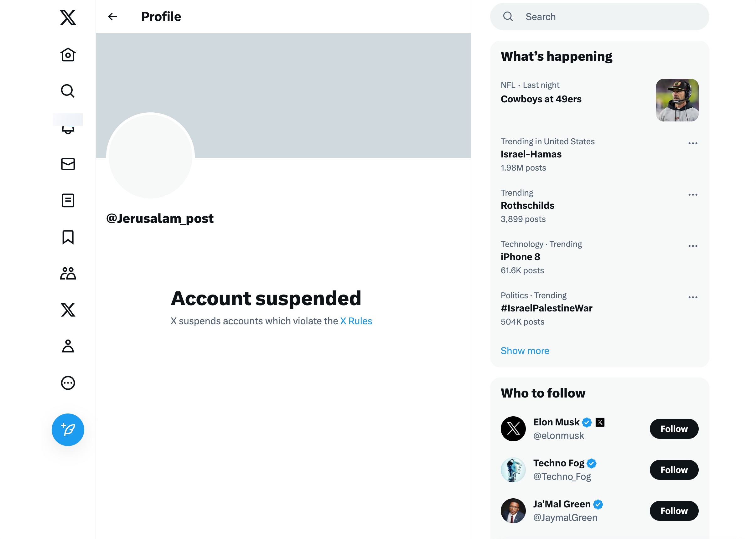The image size is (756, 539).
Task: Open options for Israel-Hamas trend
Action: click(693, 143)
